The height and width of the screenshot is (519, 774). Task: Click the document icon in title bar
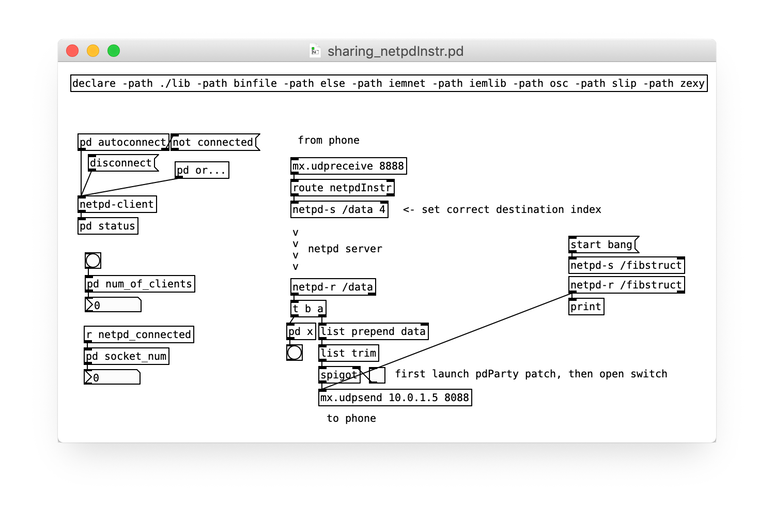(315, 51)
